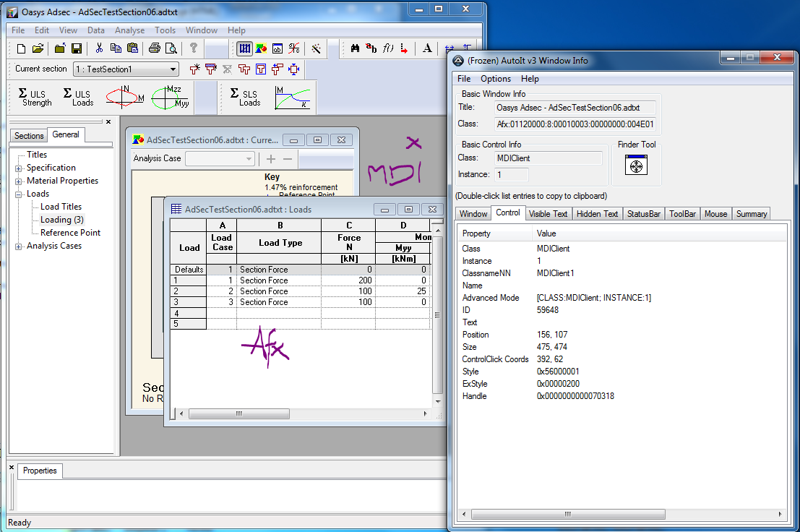Click the ULS Strength analysis icon
This screenshot has height=532, width=800.
35,97
